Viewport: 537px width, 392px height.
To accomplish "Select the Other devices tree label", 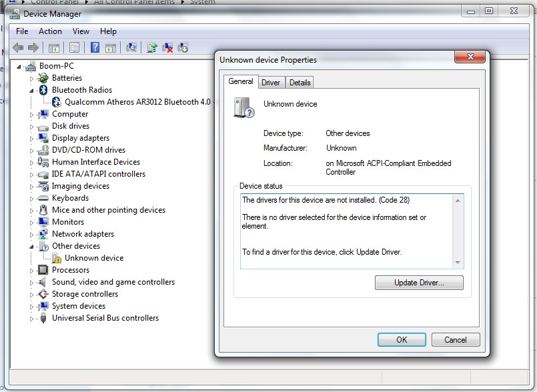I will pyautogui.click(x=75, y=246).
